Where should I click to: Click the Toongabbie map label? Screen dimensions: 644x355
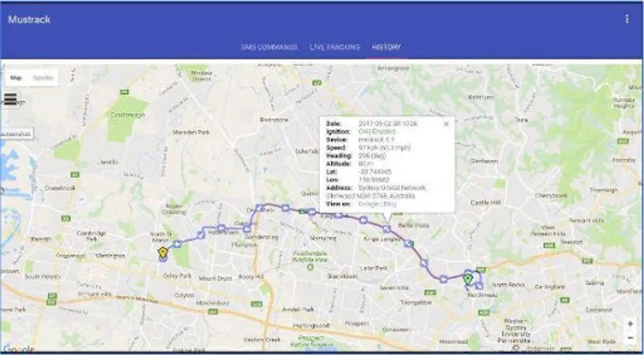point(416,302)
